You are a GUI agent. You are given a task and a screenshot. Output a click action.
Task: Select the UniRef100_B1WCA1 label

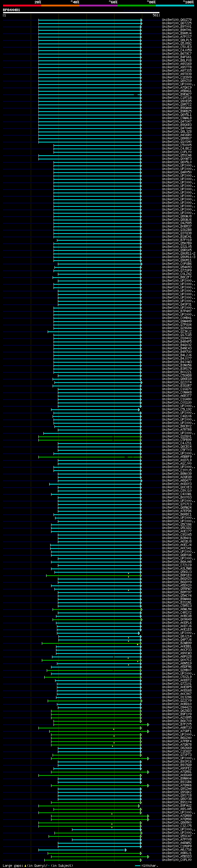[177, 236]
